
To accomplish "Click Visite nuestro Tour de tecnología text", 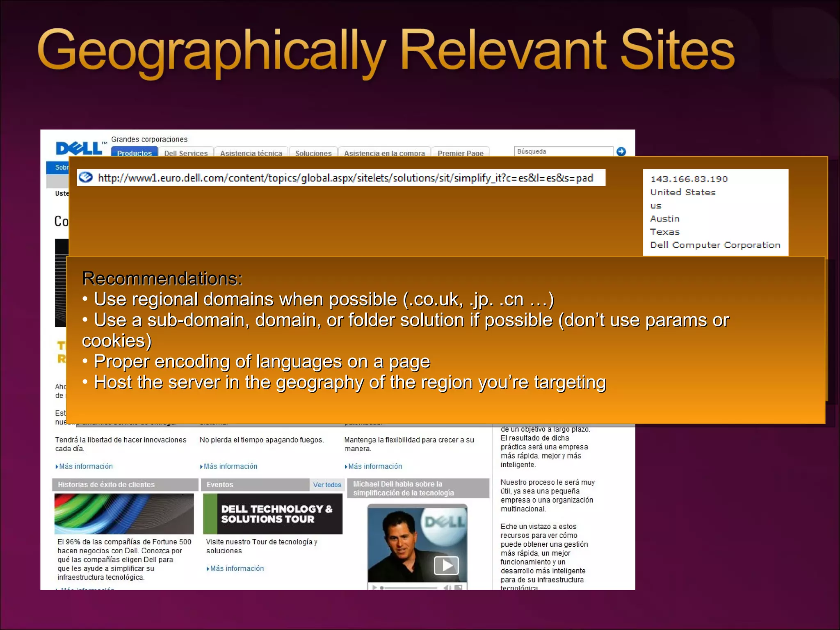I will tap(262, 546).
